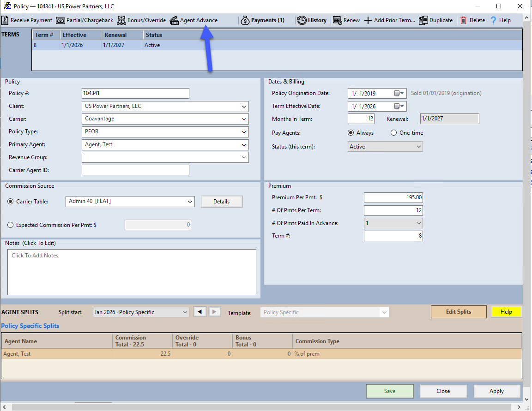
Task: Expand the Revenue Group dropdown
Action: tap(244, 158)
